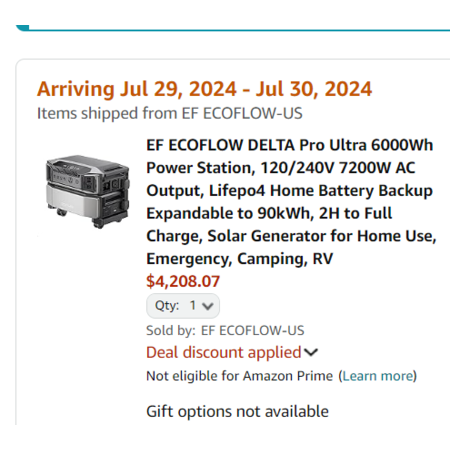Click the ECOFLOW power station product thumbnail
The width and height of the screenshot is (450, 450).
tap(88, 191)
